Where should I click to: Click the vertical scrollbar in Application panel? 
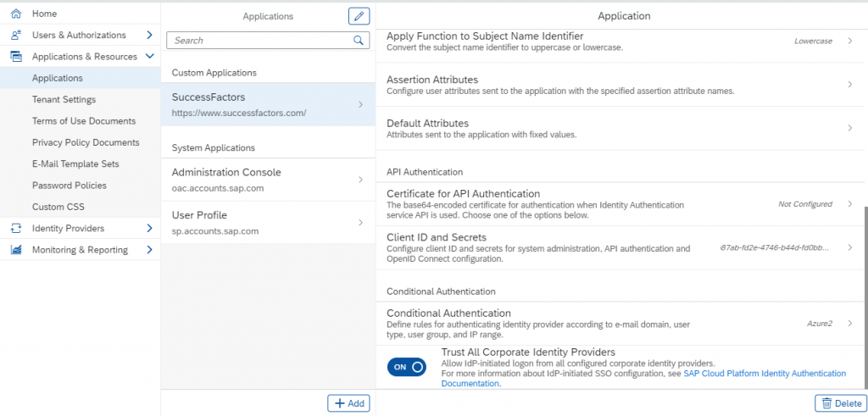[865, 296]
